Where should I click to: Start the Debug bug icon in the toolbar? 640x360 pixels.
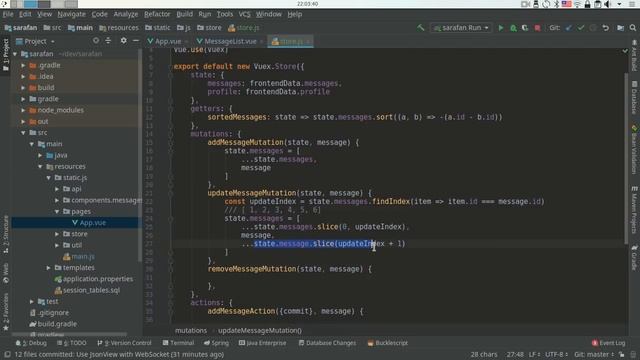pos(513,28)
